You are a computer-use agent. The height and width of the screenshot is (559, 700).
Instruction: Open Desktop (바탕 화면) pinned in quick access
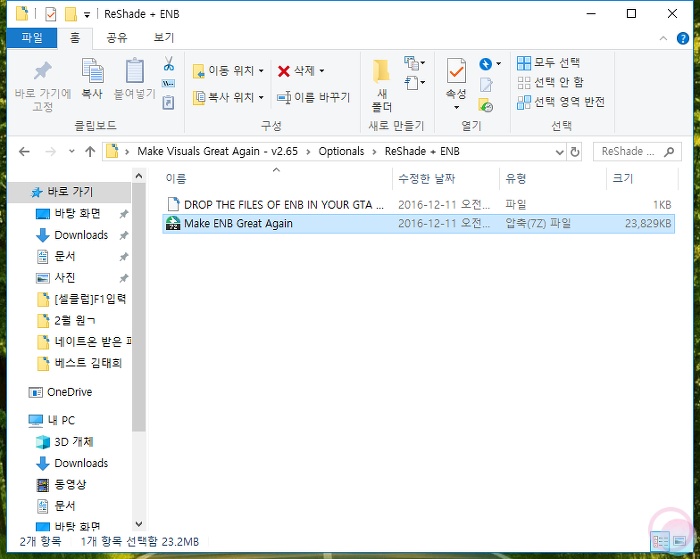(77, 213)
